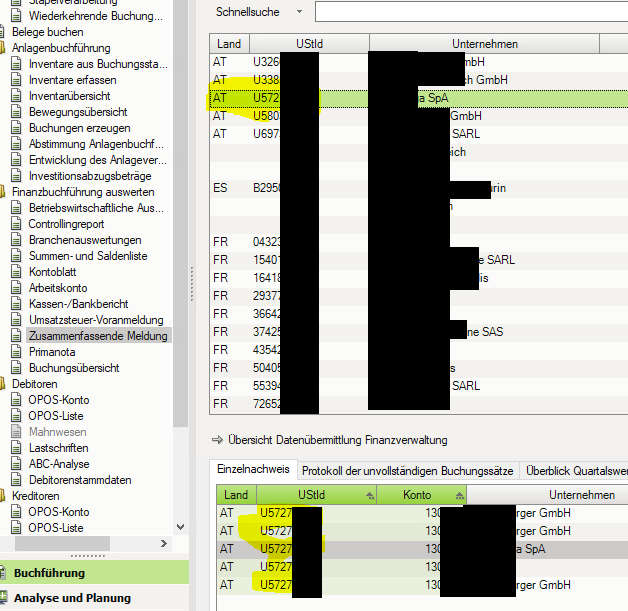Viewport: 628px width, 611px height.
Task: Click the arrow icon beside Übersicht Datenübermittlung
Action: pos(216,440)
